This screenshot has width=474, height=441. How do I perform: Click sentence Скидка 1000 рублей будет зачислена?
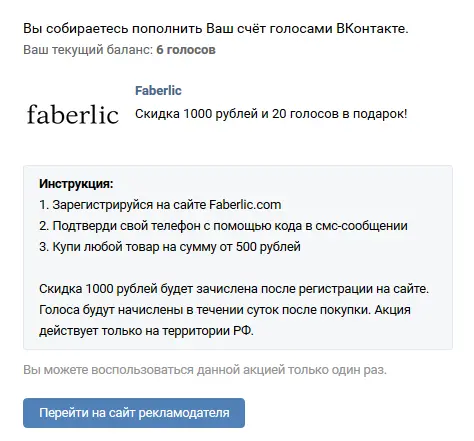click(x=234, y=289)
